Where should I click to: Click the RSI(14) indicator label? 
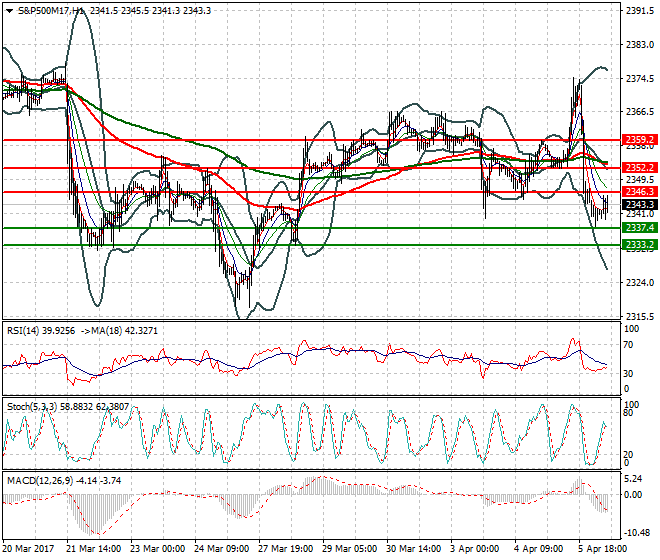tap(27, 329)
